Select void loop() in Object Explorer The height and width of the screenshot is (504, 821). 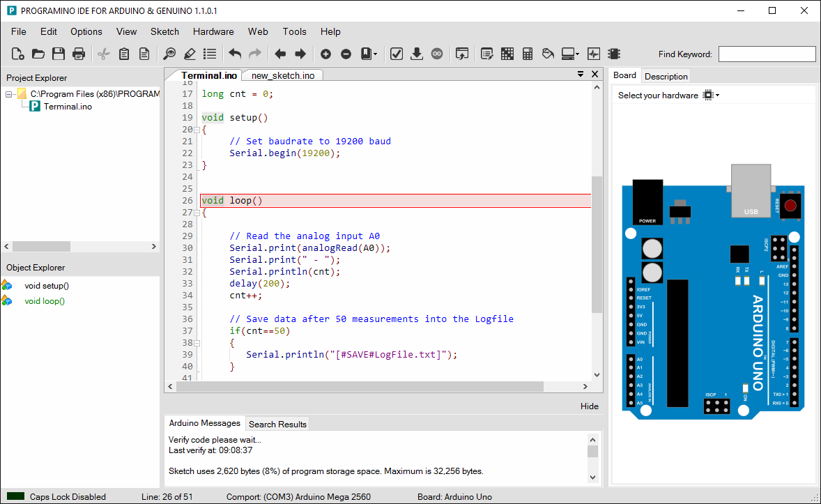click(x=45, y=300)
